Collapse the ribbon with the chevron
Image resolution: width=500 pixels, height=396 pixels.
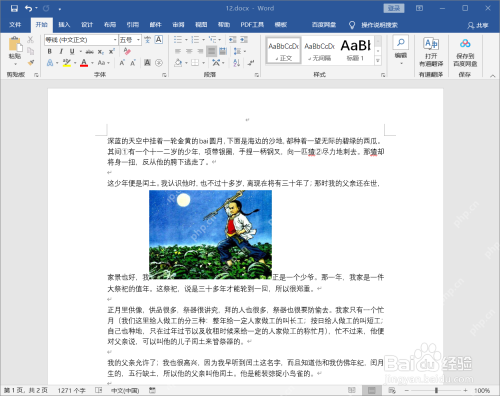tap(492, 76)
